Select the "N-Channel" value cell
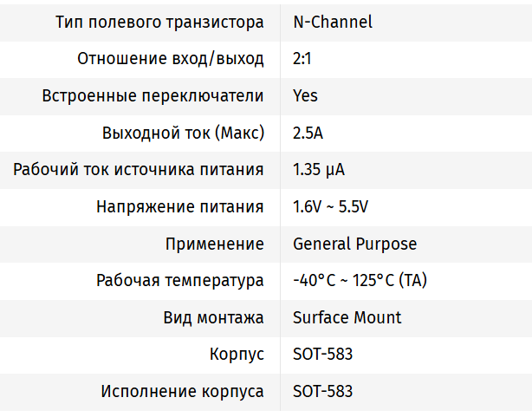 click(x=333, y=22)
